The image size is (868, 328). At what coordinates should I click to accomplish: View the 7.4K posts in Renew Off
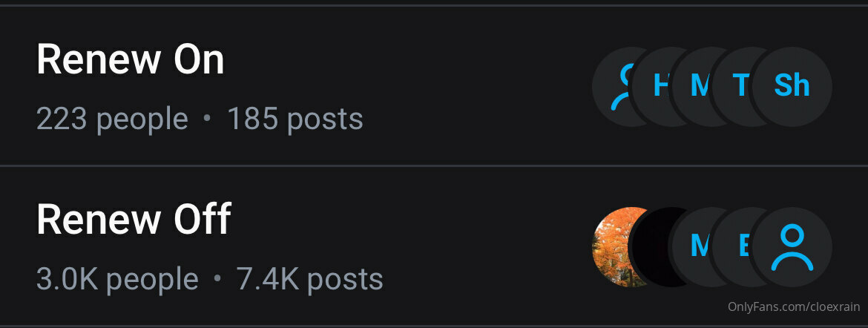click(x=310, y=279)
